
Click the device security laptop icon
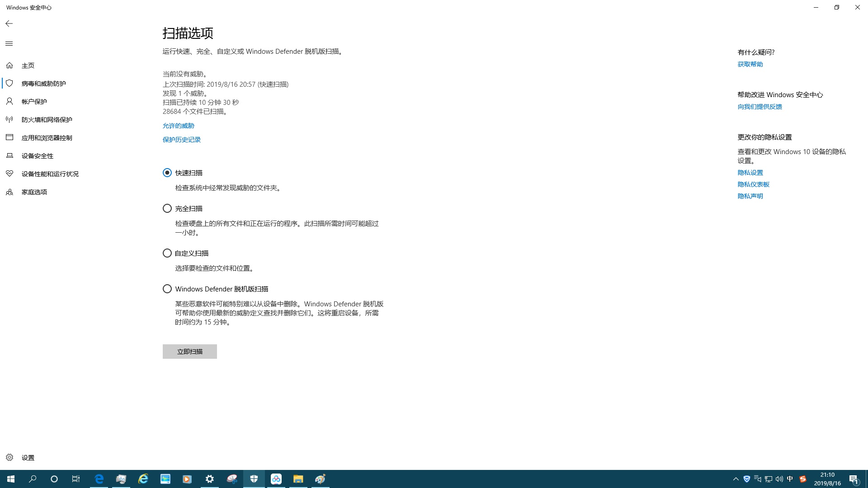pos(9,156)
